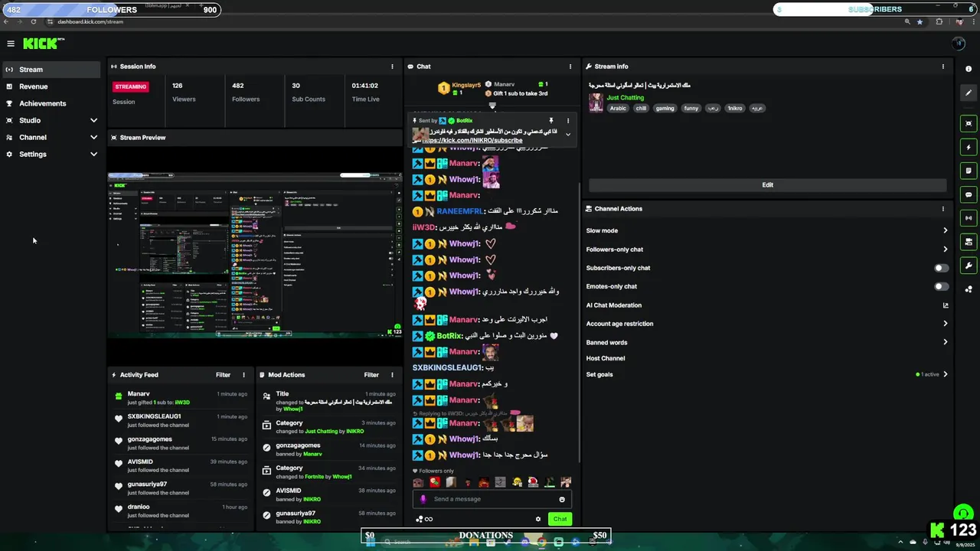Click the pin icon on pinned message
The image size is (980, 551).
click(550, 121)
